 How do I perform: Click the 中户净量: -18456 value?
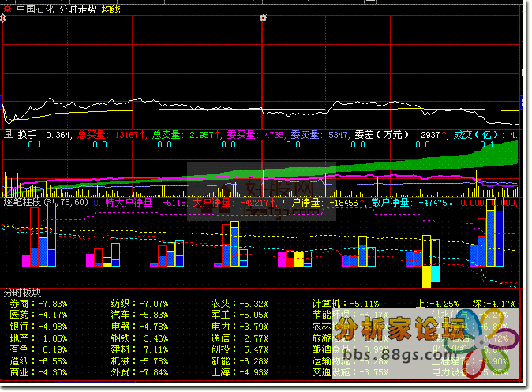coord(324,203)
